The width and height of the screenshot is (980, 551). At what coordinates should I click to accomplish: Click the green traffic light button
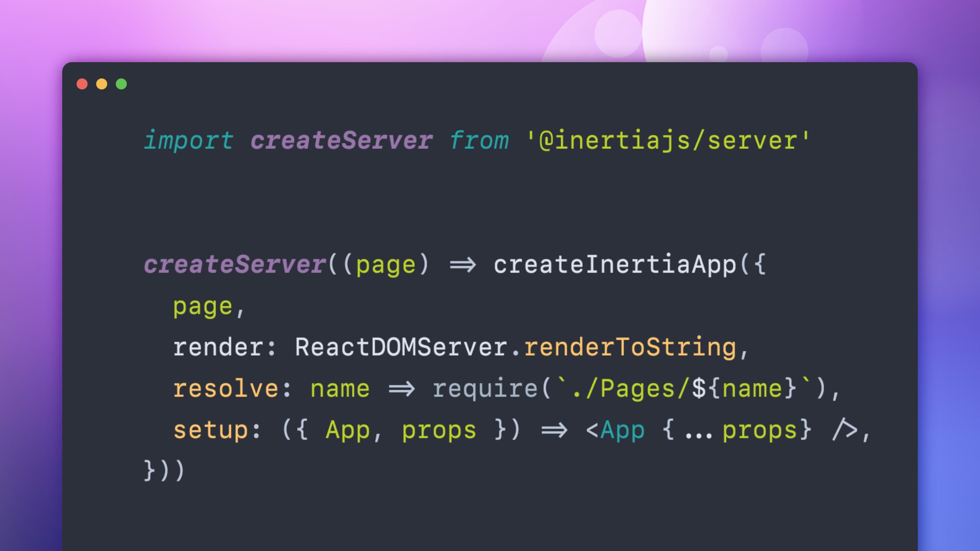[x=122, y=84]
